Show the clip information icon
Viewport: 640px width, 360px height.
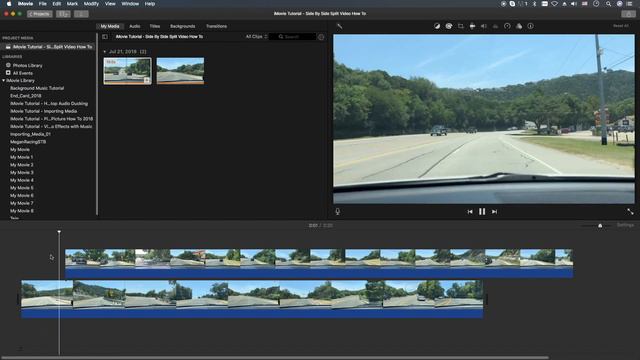[530, 26]
